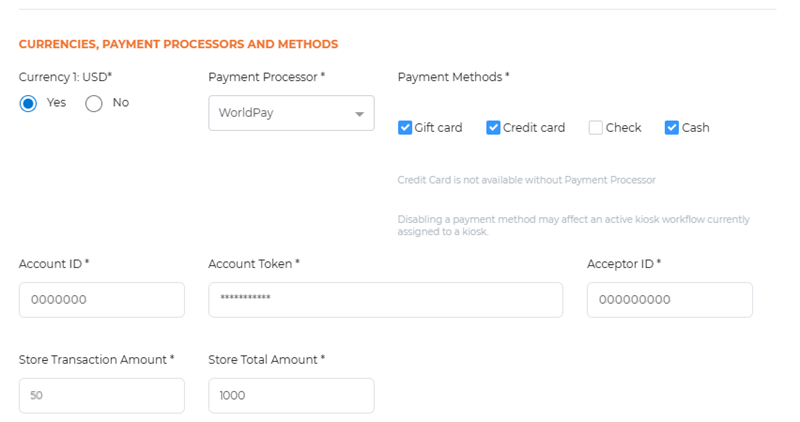Image resolution: width=800 pixels, height=422 pixels.
Task: Select Yes for Currency 1 USD
Action: point(29,103)
